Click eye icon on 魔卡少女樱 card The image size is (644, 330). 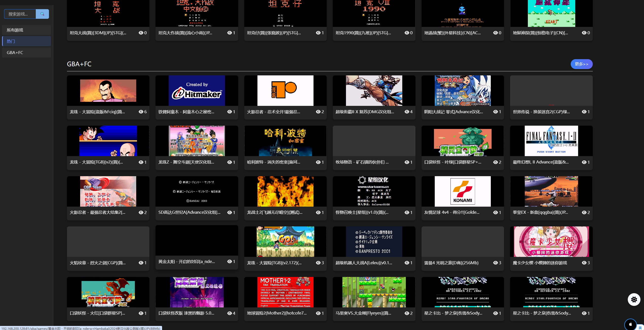[584, 263]
